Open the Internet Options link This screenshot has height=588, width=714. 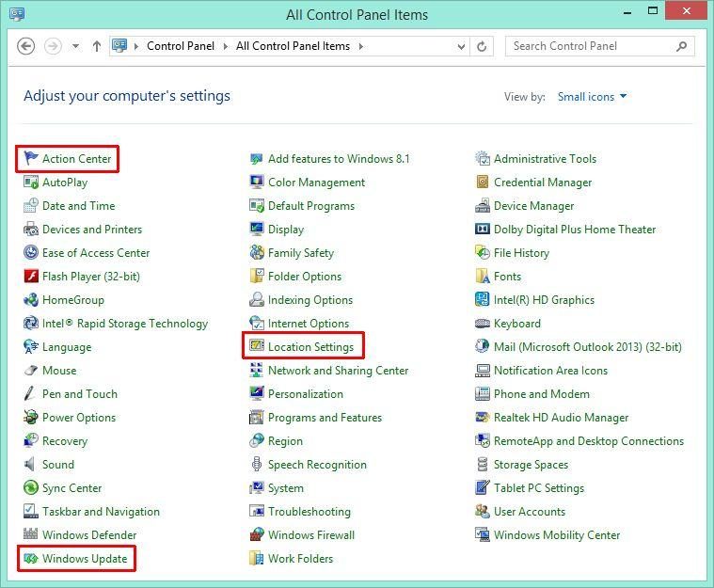309,324
